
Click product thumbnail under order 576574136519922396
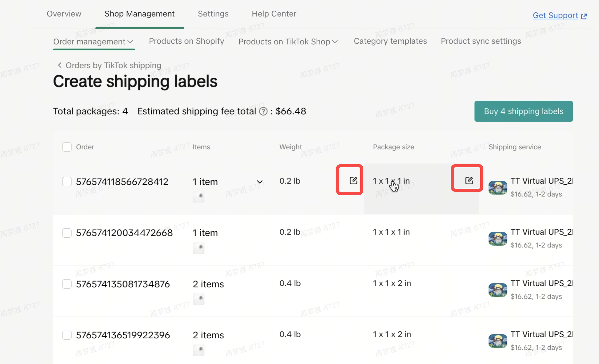click(198, 350)
